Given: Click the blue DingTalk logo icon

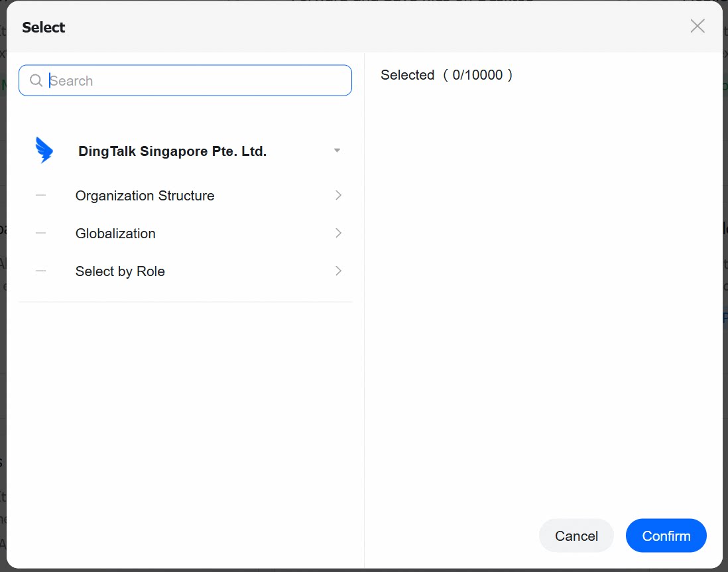Looking at the screenshot, I should click(x=44, y=150).
